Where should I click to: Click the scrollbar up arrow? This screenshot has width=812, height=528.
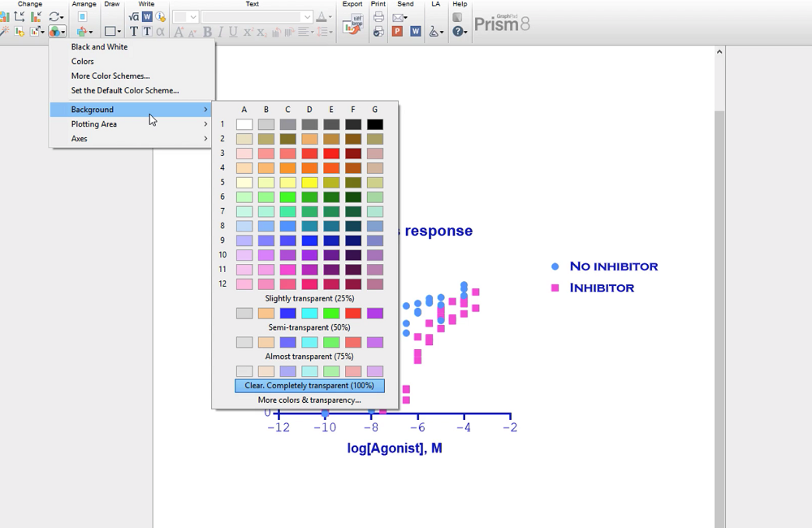[x=719, y=52]
